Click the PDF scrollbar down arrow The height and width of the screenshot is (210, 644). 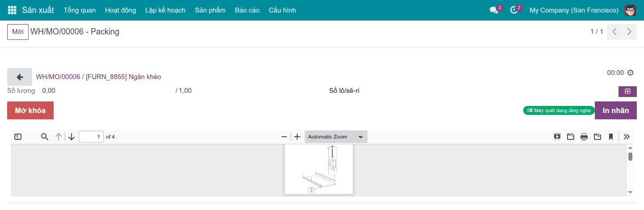[630, 192]
